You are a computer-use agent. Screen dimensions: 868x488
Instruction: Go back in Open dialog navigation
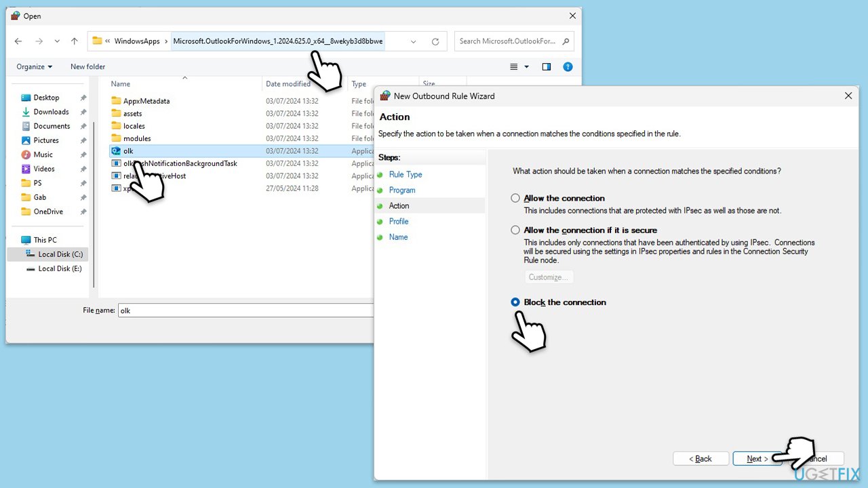[x=18, y=41]
